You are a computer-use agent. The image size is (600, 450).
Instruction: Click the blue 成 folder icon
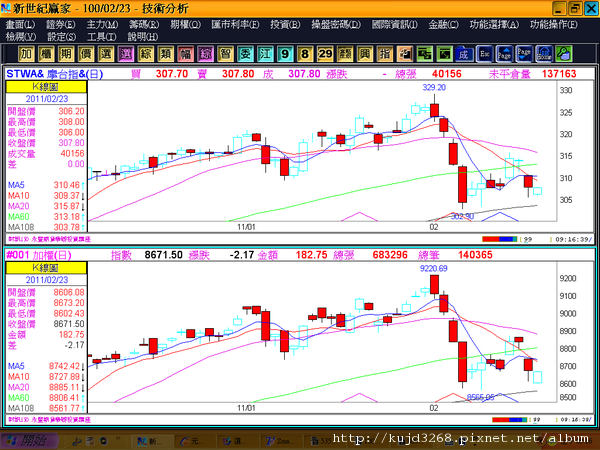(464, 54)
